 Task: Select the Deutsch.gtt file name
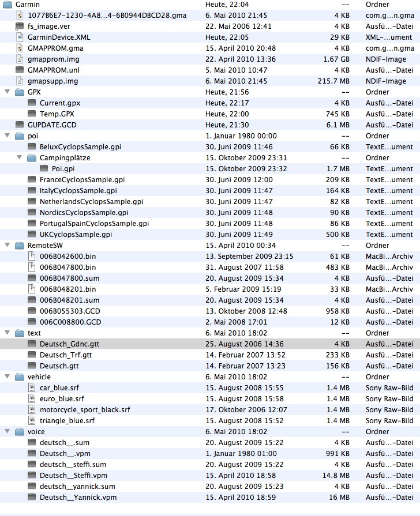click(x=59, y=366)
